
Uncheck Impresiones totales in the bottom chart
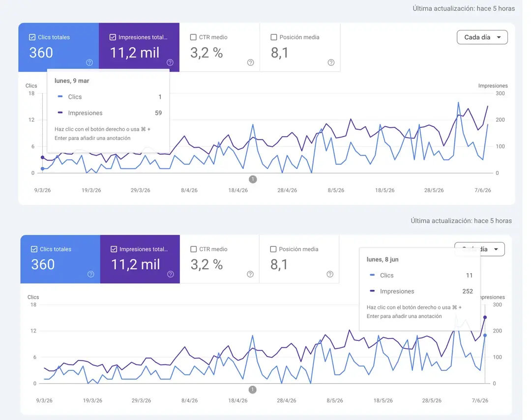pyautogui.click(x=114, y=249)
